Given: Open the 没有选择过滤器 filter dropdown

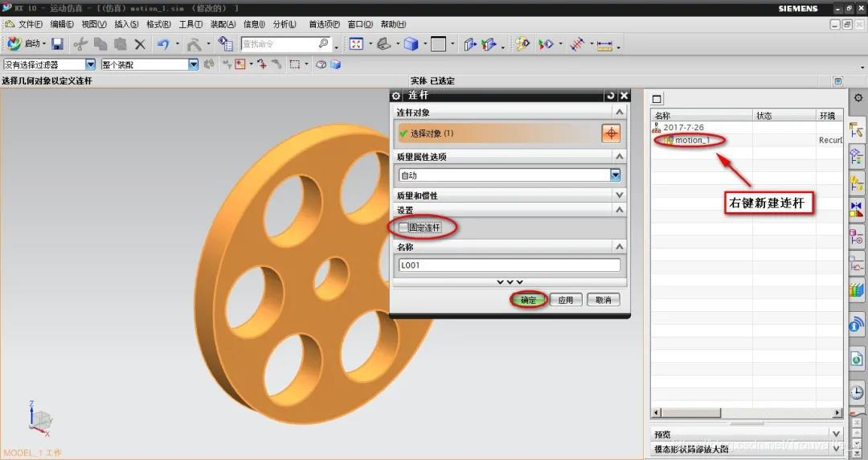Looking at the screenshot, I should click(90, 64).
